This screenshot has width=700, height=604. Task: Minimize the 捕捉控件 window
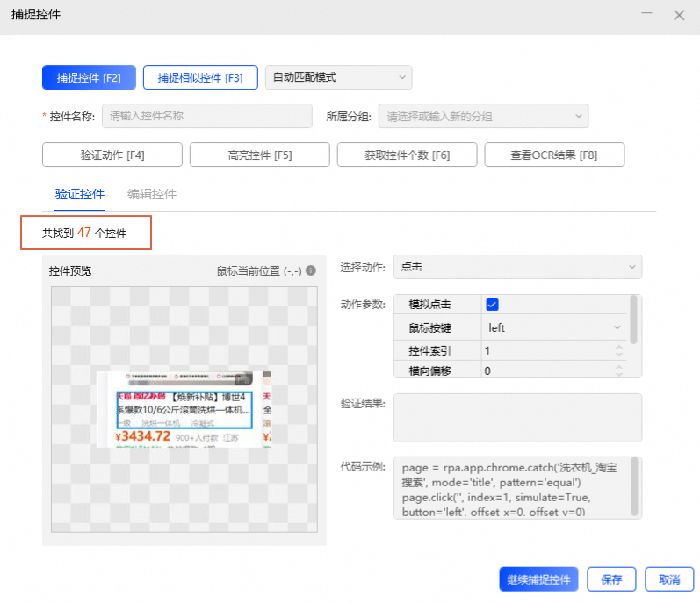[x=647, y=14]
